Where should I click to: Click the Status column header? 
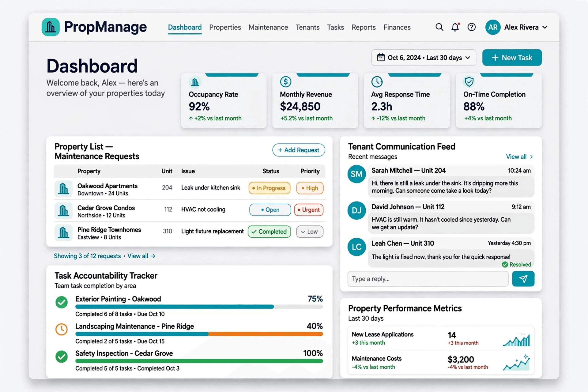(271, 171)
